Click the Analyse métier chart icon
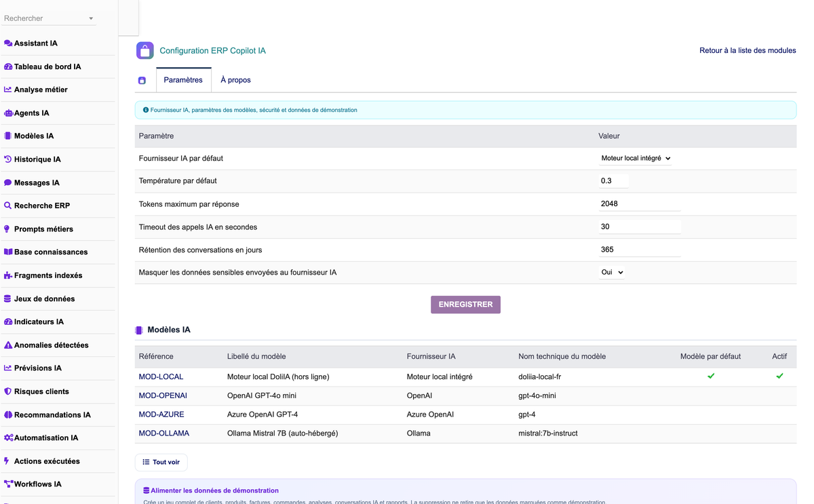The width and height of the screenshot is (814, 504). tap(8, 90)
